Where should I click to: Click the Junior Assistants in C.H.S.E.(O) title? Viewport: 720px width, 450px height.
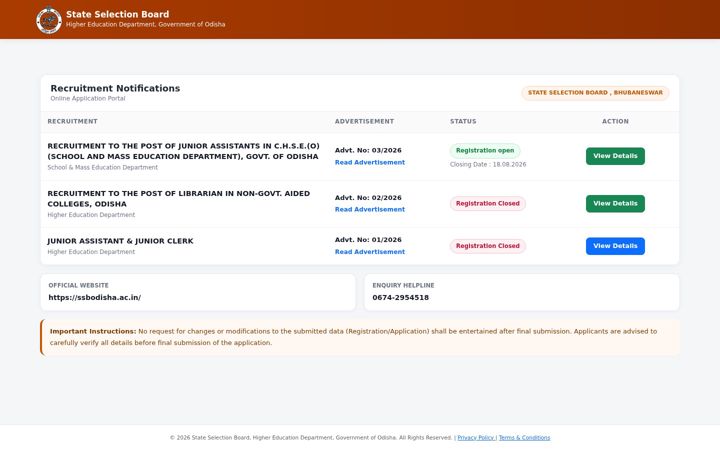pos(183,151)
